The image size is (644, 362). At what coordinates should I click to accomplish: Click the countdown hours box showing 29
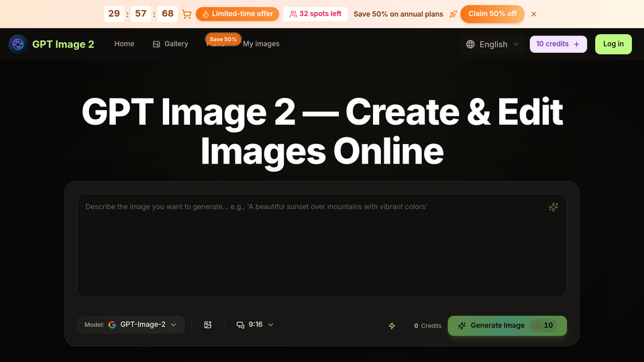point(114,14)
